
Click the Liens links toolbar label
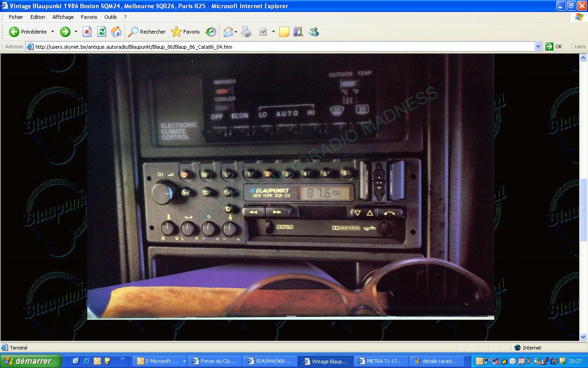pos(580,46)
